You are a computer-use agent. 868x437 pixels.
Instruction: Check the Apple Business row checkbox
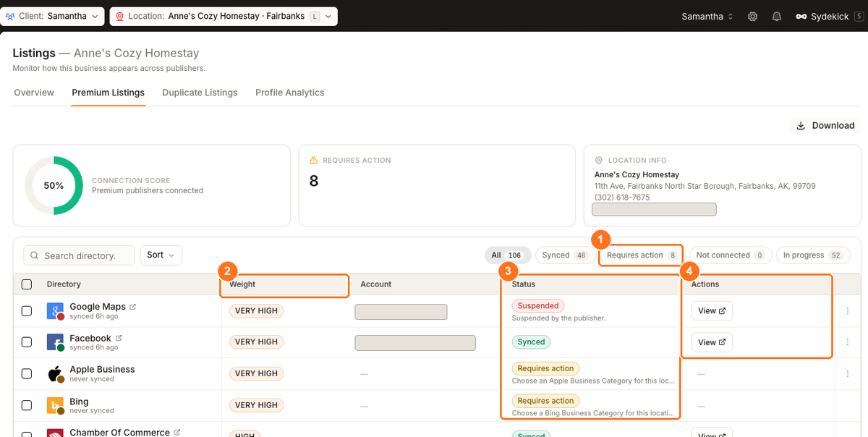coord(27,373)
